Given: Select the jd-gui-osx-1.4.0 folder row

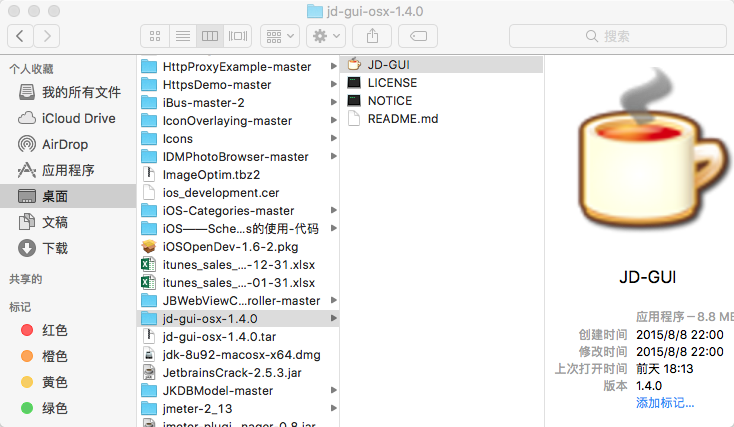Looking at the screenshot, I should (x=238, y=318).
